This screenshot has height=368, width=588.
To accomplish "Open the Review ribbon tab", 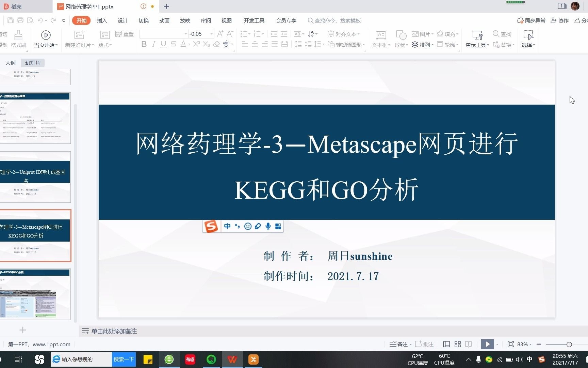I will [206, 20].
